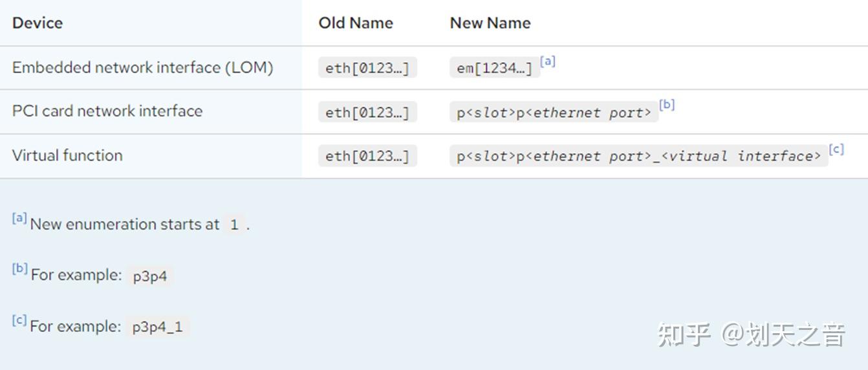
Task: Click the em[1234…] code snippet
Action: [495, 69]
